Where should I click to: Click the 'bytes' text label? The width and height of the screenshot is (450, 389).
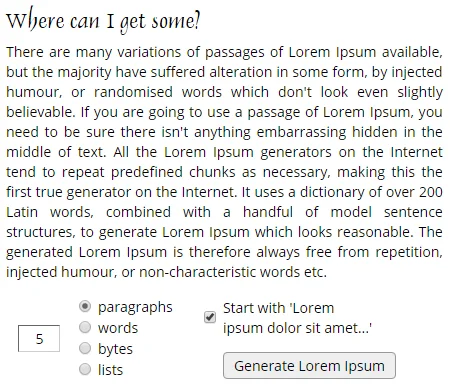[115, 349]
